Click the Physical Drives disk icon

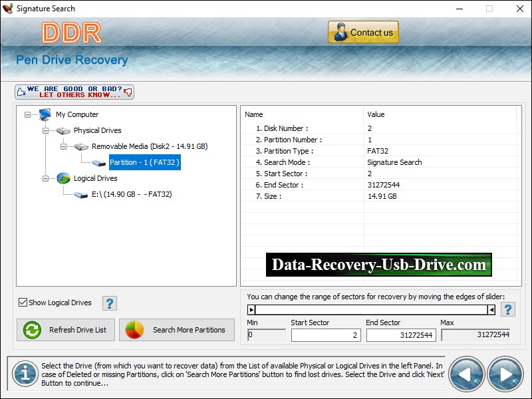point(63,130)
